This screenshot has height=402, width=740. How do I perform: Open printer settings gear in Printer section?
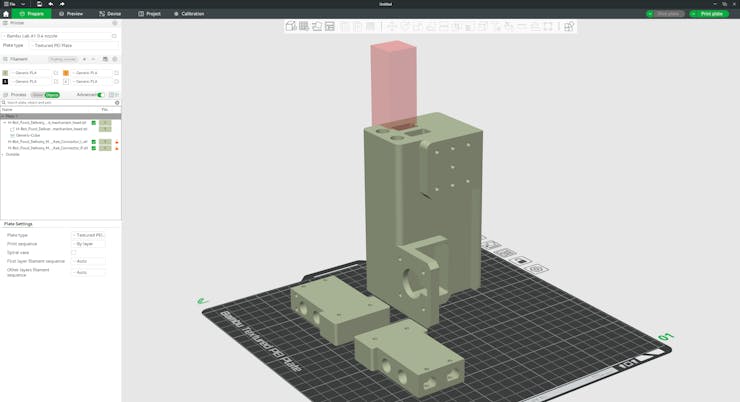(x=114, y=23)
